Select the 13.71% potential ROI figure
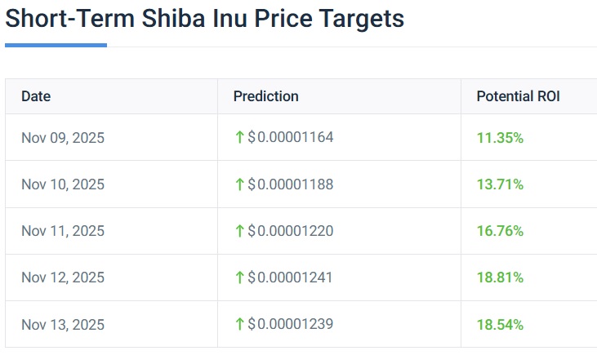Viewport: 597px width, 364px height. click(500, 184)
